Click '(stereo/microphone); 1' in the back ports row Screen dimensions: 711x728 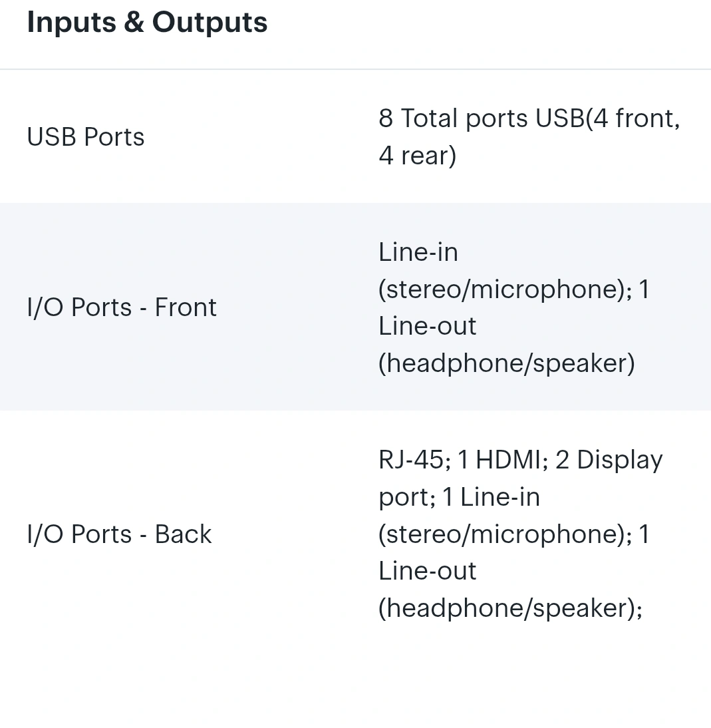[x=513, y=534]
